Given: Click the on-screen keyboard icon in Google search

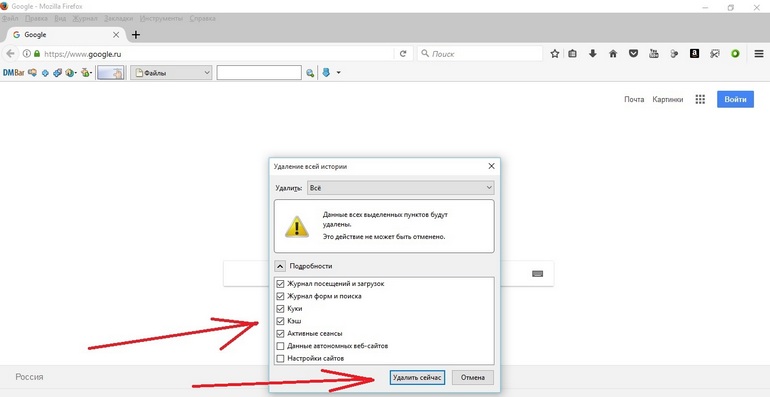Looking at the screenshot, I should pos(538,274).
